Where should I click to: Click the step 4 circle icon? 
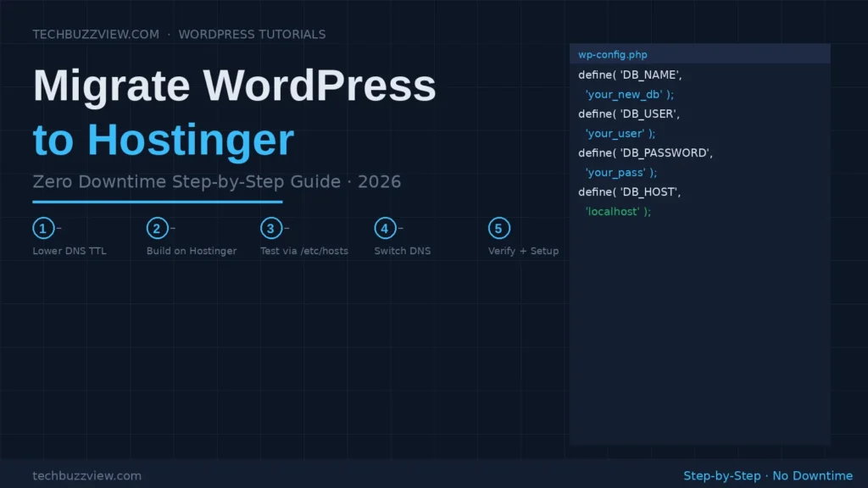point(385,228)
